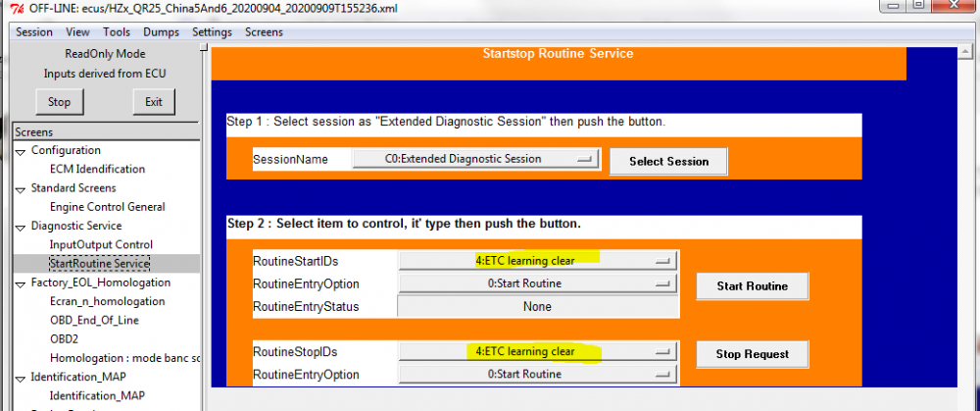Open the Screens menu
The image size is (980, 411).
pos(264,32)
